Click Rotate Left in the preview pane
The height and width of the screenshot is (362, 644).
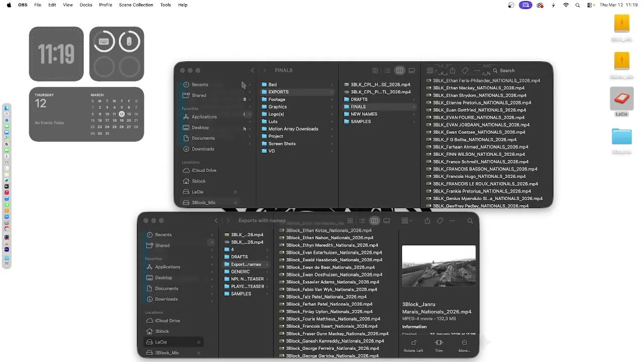(x=413, y=346)
